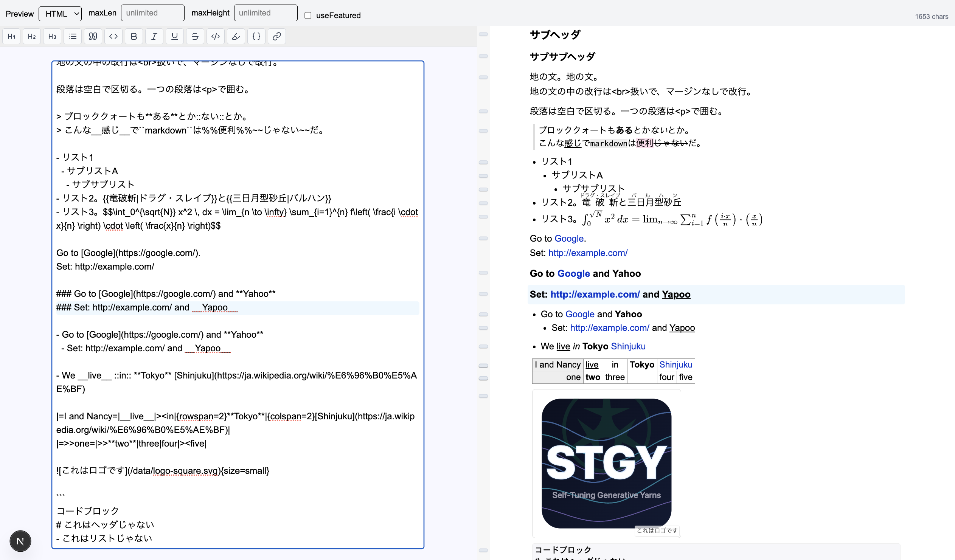The image size is (955, 560).
Task: Click table cell 'three'
Action: pos(615,377)
